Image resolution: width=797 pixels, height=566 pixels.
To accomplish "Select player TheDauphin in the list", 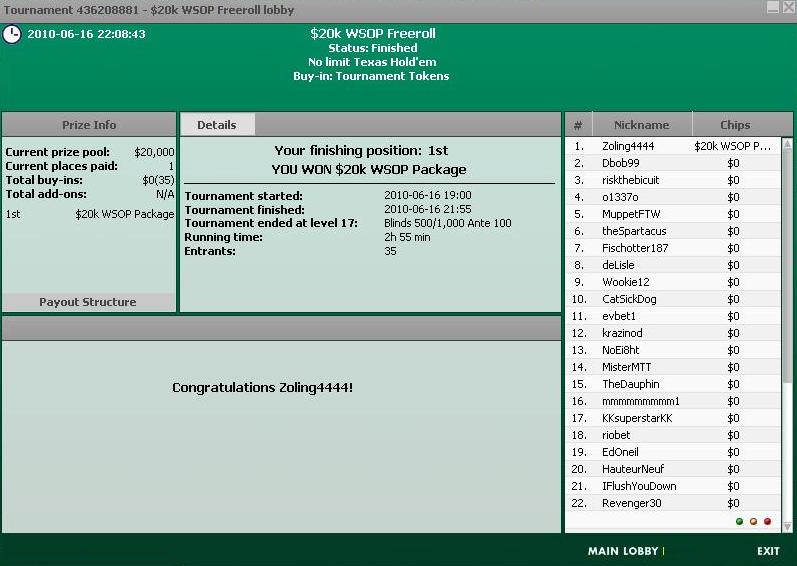I will click(673, 384).
